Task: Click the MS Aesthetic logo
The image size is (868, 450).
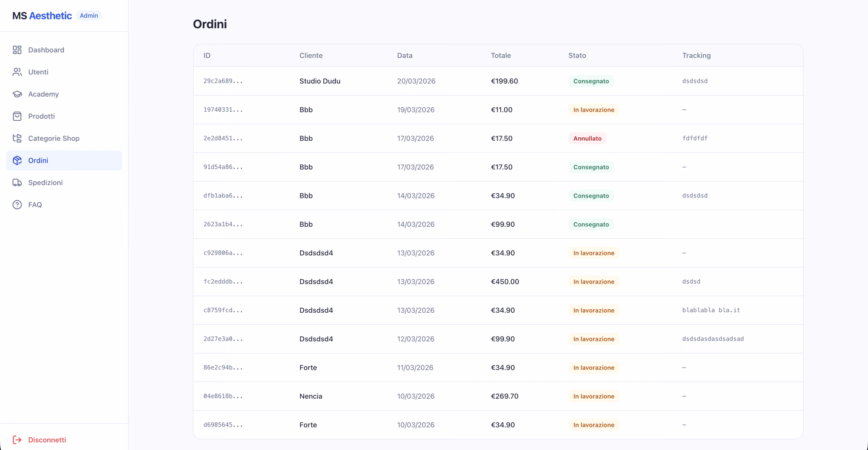Action: 42,16
